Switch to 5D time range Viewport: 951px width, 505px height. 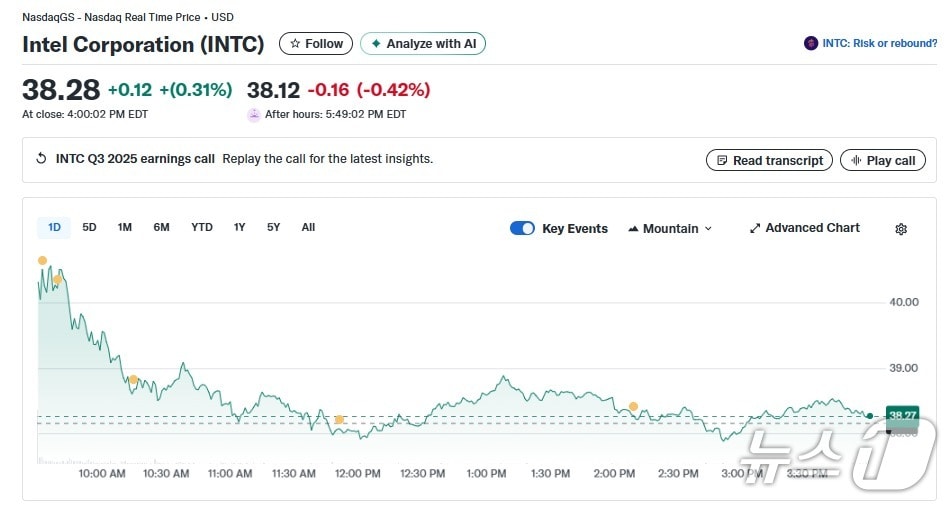[89, 227]
